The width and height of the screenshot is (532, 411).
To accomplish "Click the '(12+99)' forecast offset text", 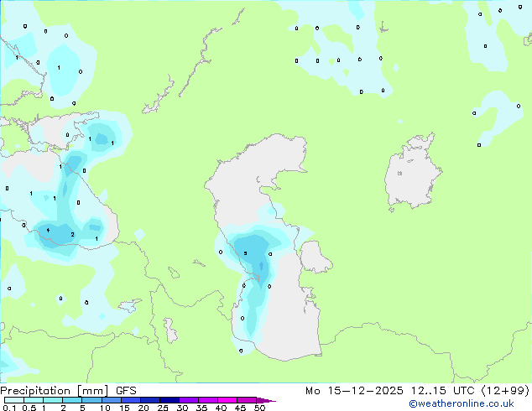I will [x=505, y=391].
